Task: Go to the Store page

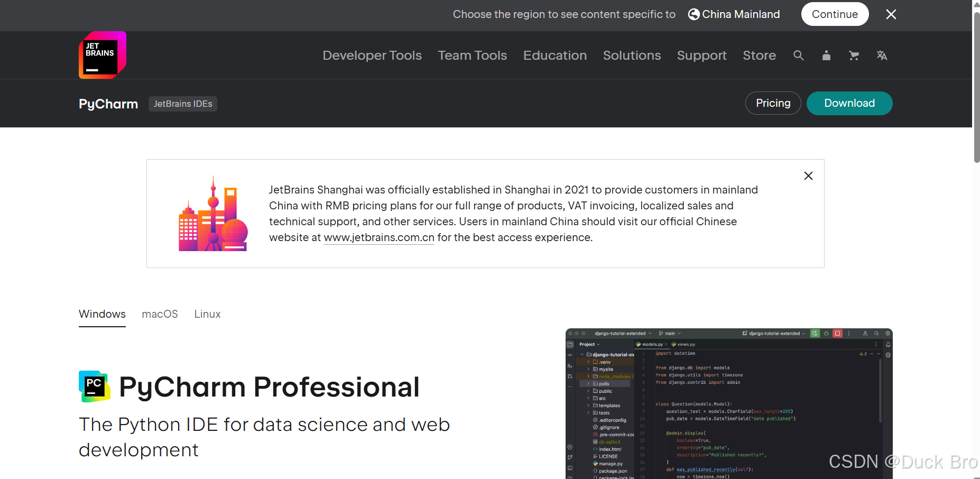Action: (760, 56)
